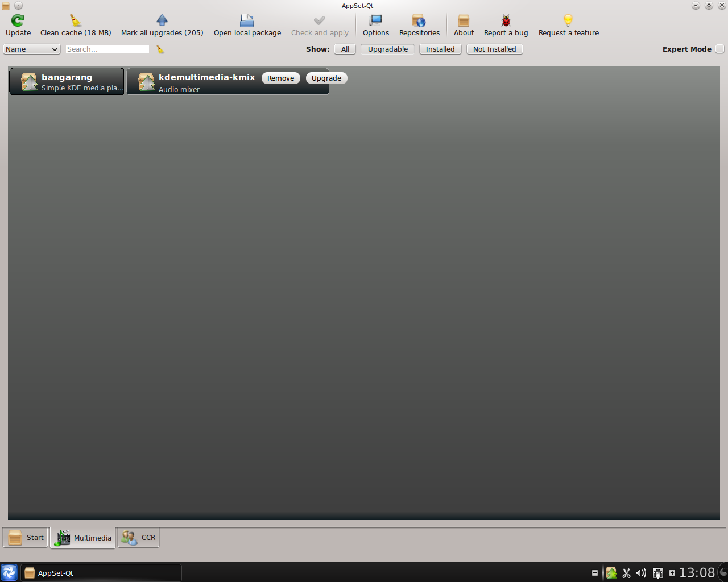This screenshot has width=728, height=582.
Task: Switch to the Multimedia tab
Action: pos(83,538)
